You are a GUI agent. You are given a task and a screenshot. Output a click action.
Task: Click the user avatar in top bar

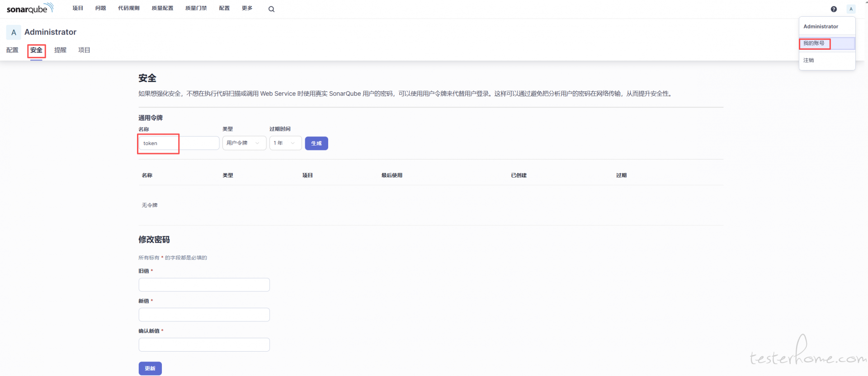851,9
